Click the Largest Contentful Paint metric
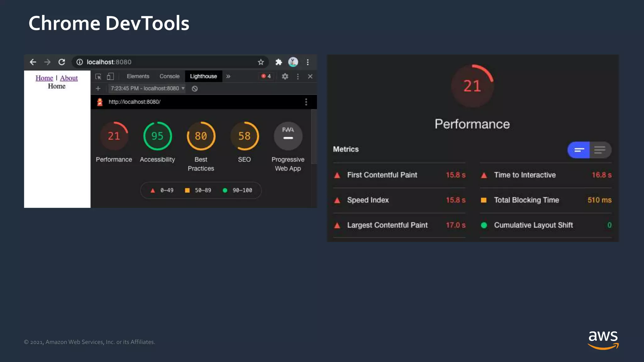The height and width of the screenshot is (362, 644). coord(399,225)
